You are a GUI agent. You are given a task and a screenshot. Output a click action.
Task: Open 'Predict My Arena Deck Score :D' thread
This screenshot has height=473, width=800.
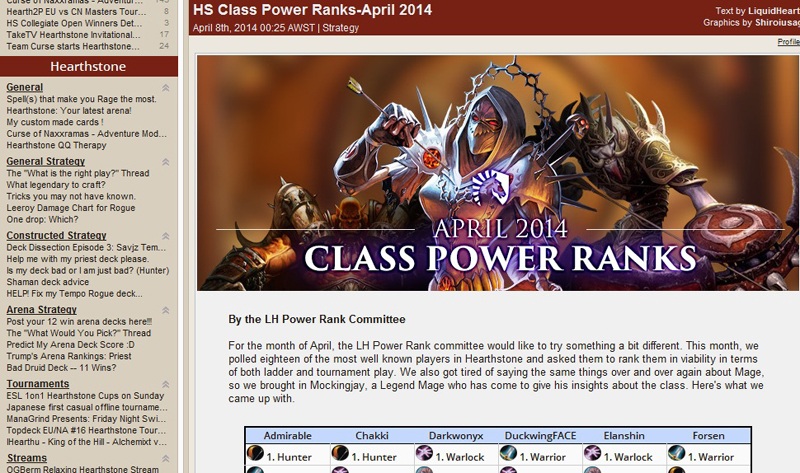(x=70, y=344)
